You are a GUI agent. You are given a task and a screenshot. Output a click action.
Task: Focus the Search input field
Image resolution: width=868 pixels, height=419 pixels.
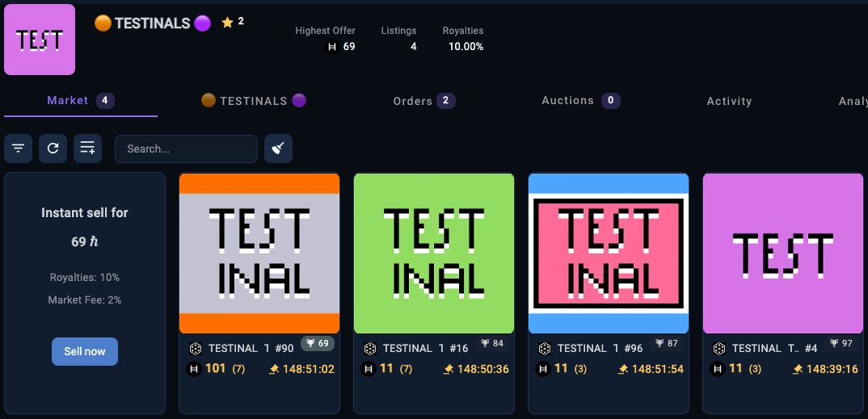pyautogui.click(x=186, y=149)
